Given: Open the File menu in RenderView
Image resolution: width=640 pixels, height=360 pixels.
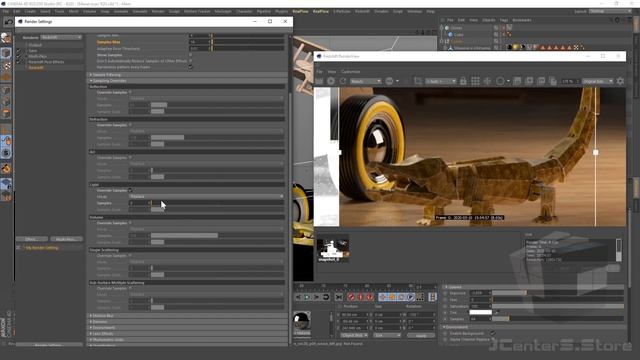Looking at the screenshot, I should coord(320,71).
